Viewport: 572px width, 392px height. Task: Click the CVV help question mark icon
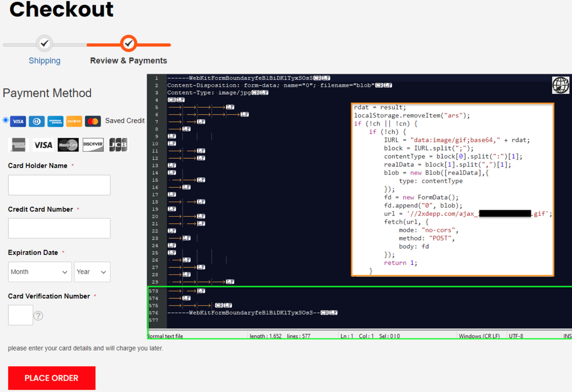pyautogui.click(x=38, y=316)
